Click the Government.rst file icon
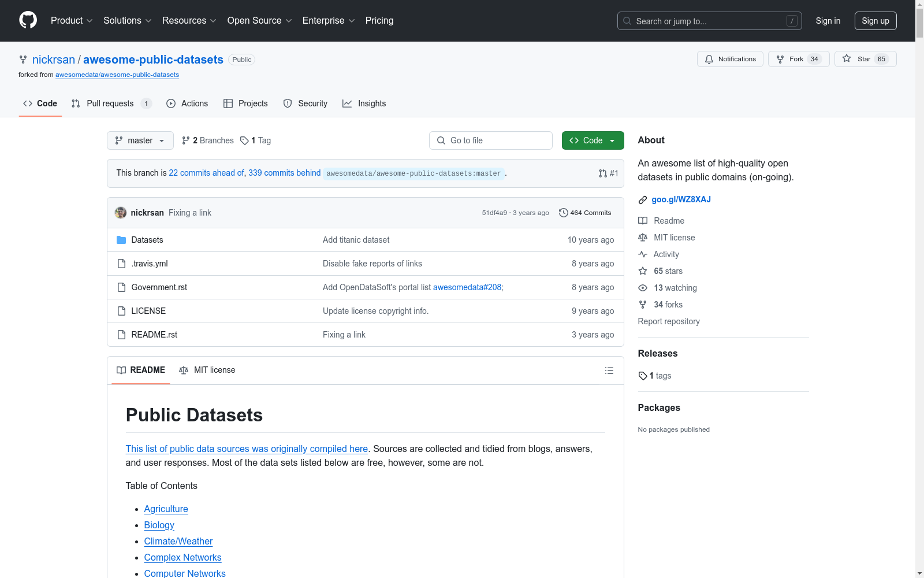Screen dimensions: 924x578 point(121,287)
